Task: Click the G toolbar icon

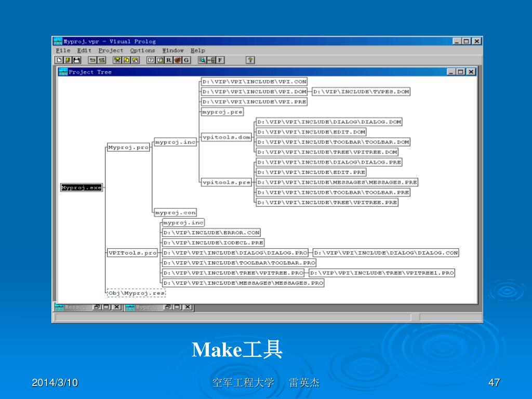Action: [186, 60]
